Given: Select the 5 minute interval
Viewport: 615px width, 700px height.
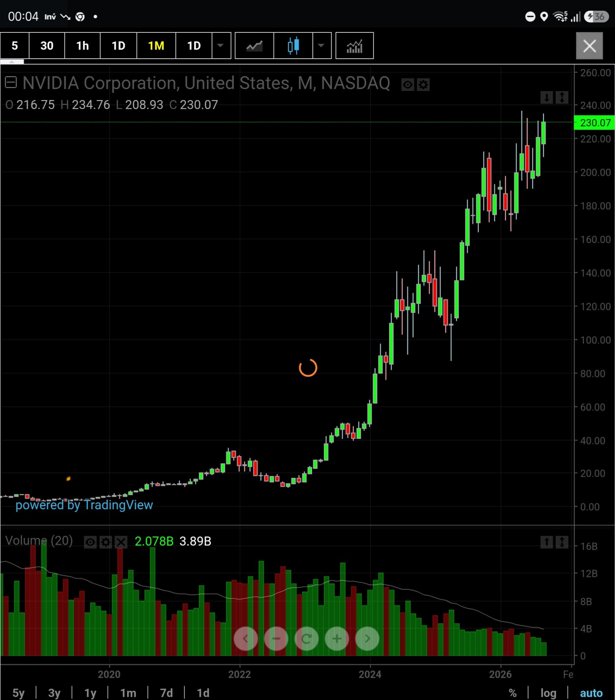Looking at the screenshot, I should [x=14, y=46].
